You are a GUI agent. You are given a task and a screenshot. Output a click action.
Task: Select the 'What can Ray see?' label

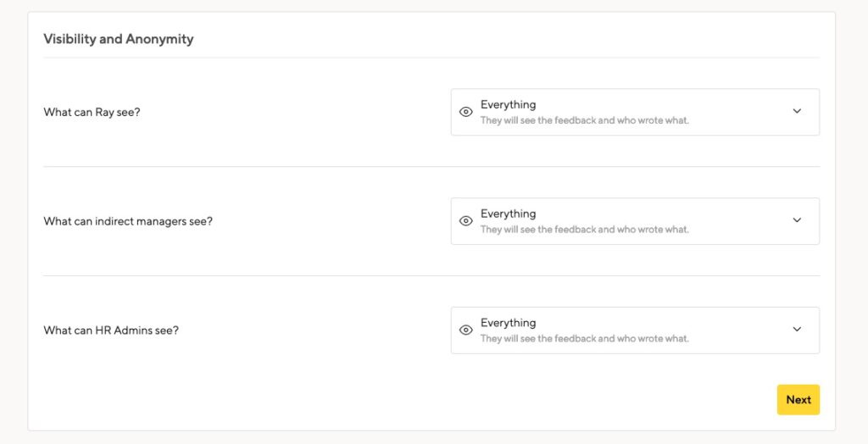(x=92, y=113)
